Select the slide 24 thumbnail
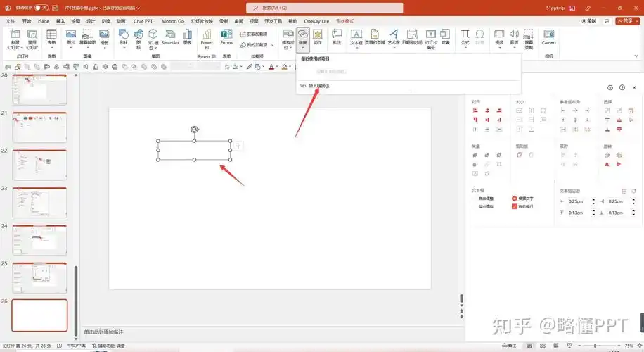The width and height of the screenshot is (644, 352). point(40,240)
